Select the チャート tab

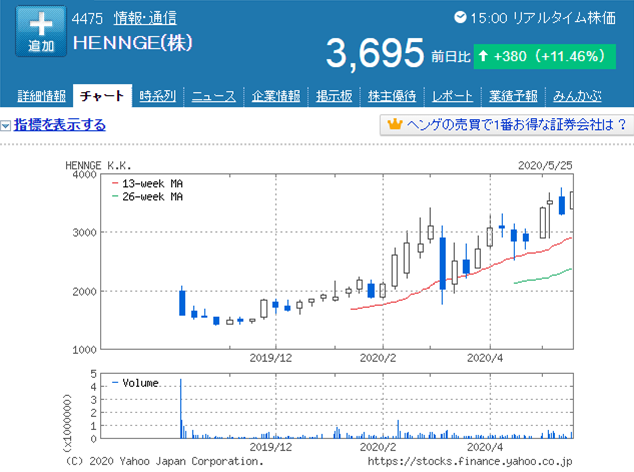tap(102, 96)
